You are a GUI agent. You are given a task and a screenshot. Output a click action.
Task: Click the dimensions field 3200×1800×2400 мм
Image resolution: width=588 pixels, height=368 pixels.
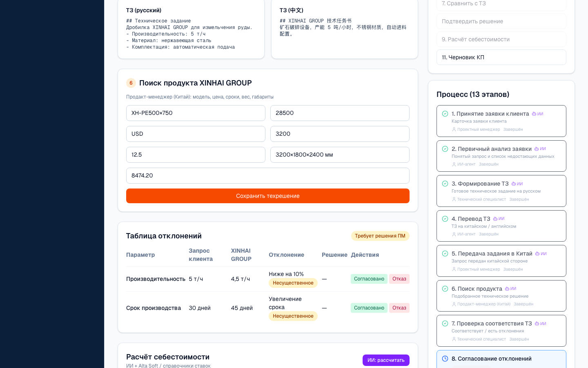340,155
